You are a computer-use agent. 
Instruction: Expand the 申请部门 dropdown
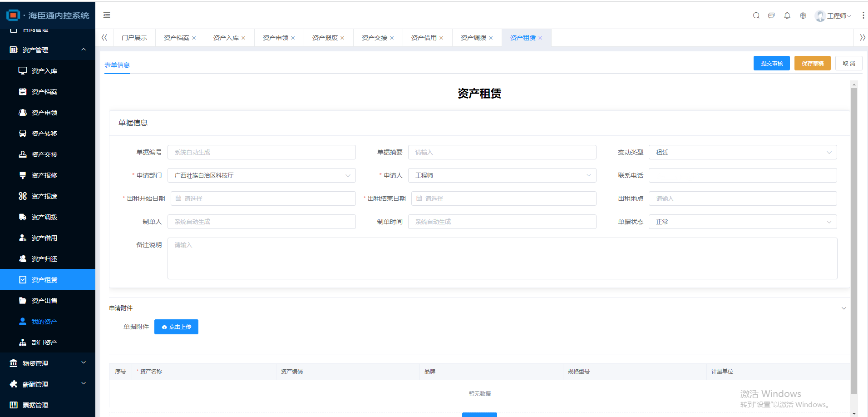point(261,176)
